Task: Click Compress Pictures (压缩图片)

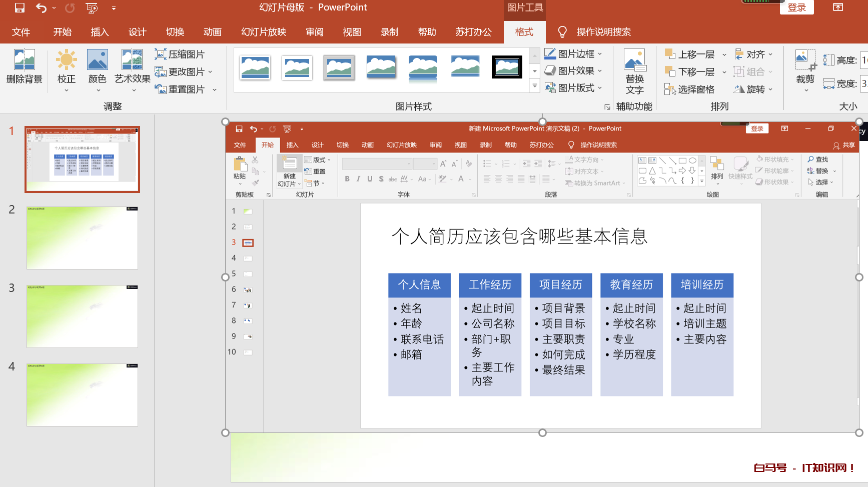Action: pyautogui.click(x=180, y=54)
